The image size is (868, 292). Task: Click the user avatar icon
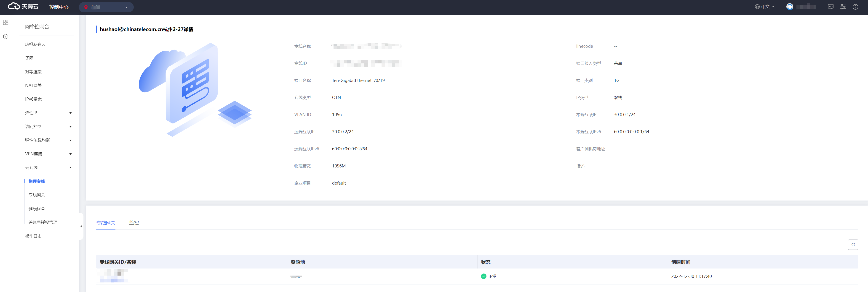click(790, 7)
